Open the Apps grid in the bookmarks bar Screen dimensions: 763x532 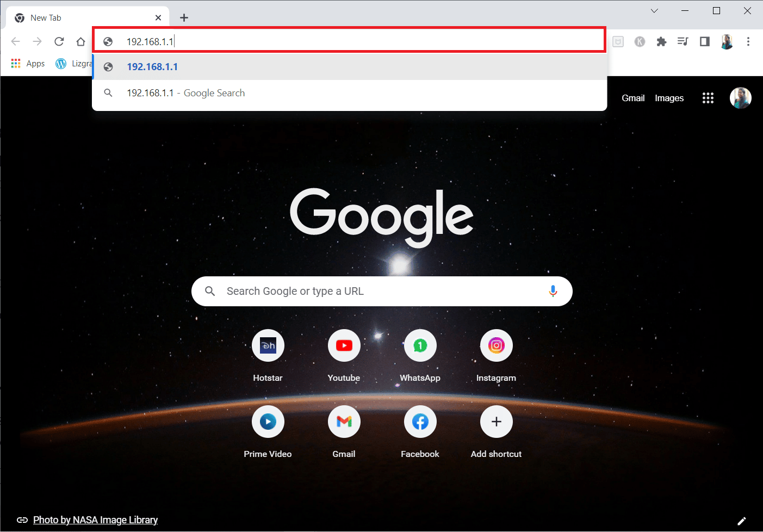pos(28,64)
